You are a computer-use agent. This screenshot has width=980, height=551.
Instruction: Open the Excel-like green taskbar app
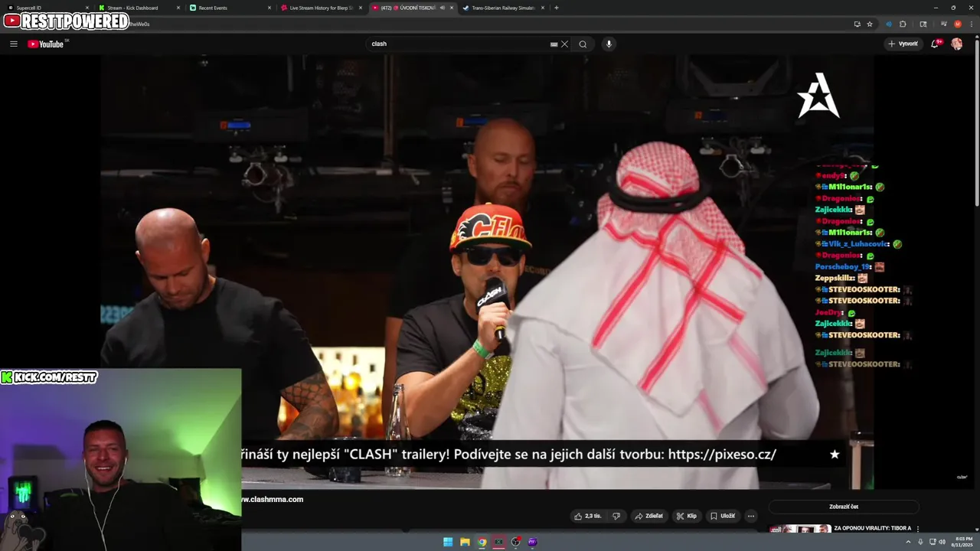pyautogui.click(x=499, y=542)
